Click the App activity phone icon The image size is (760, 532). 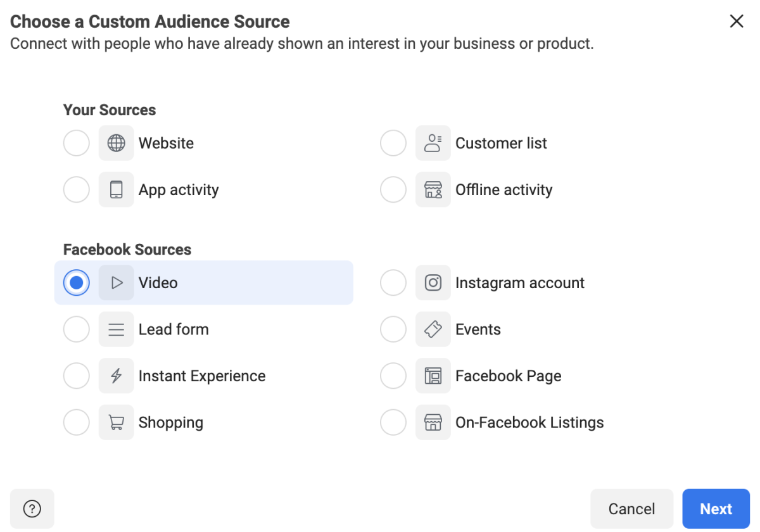tap(116, 189)
